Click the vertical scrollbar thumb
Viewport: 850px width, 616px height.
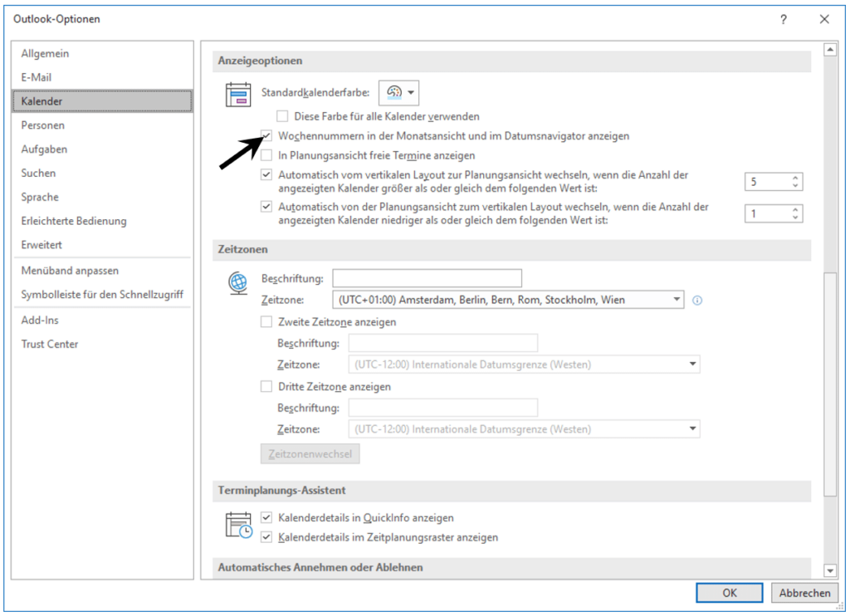830,384
